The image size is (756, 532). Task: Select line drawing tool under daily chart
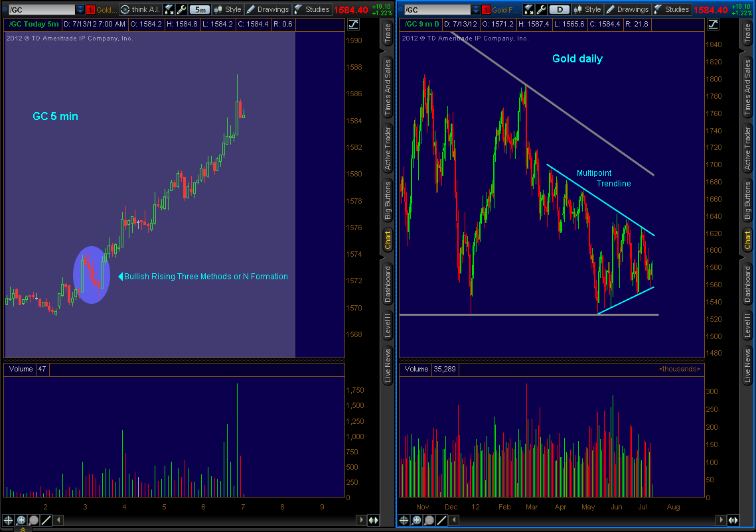coord(441,520)
